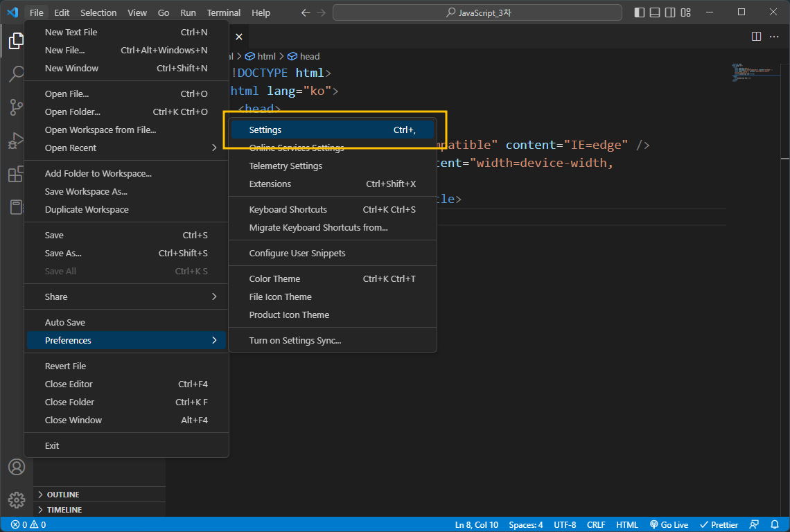
Task: Go forward with the right arrow
Action: pyautogui.click(x=321, y=12)
